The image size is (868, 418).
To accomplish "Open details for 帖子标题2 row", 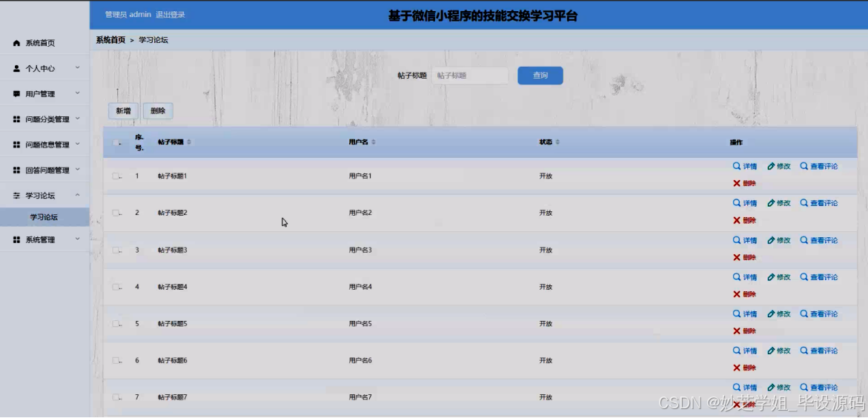I will (744, 203).
